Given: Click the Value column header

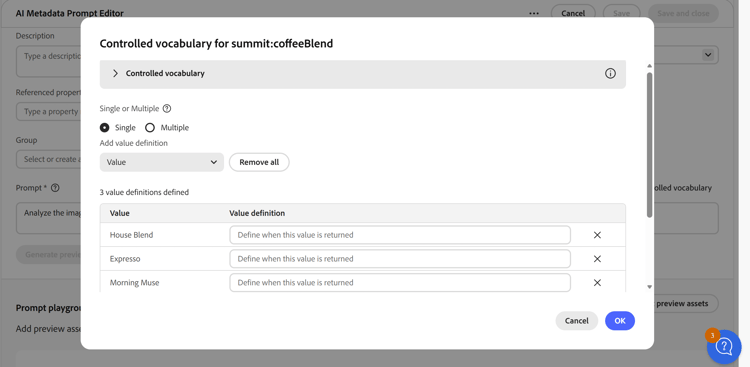Looking at the screenshot, I should coord(120,213).
